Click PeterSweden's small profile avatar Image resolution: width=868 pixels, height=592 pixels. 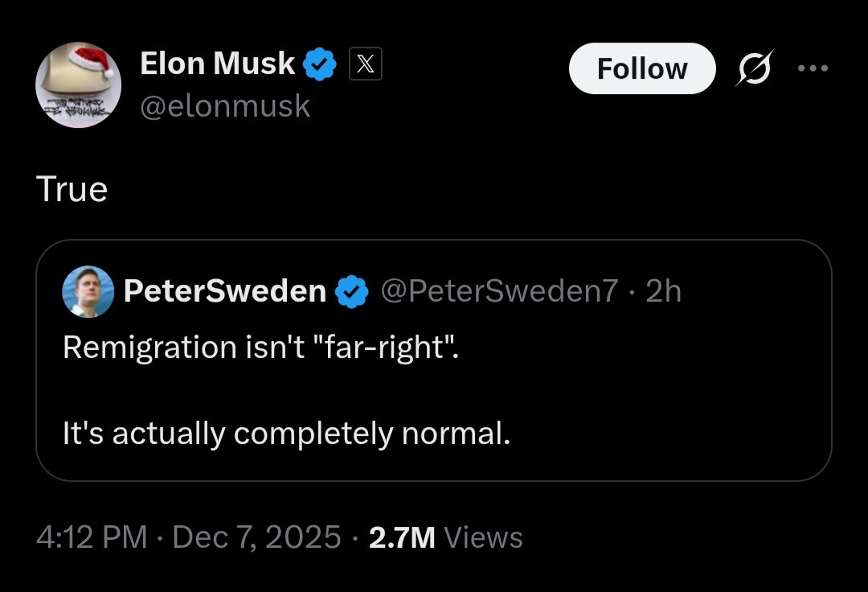(88, 291)
